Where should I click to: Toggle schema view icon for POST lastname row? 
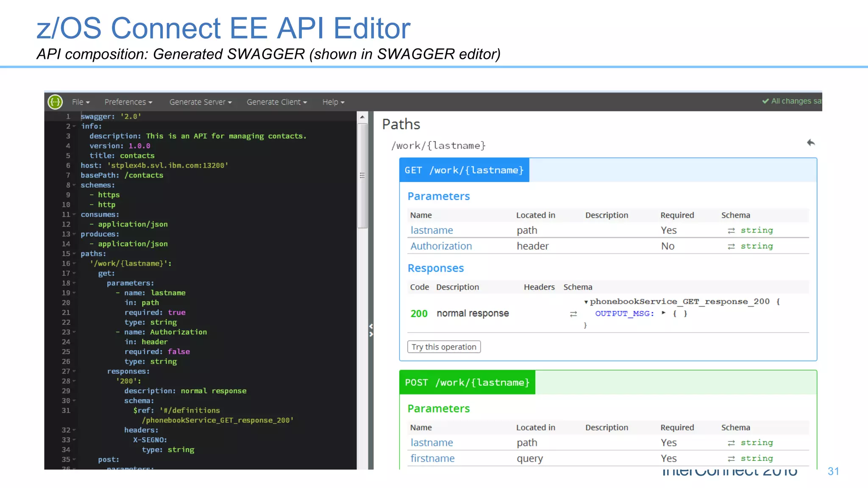(x=731, y=443)
